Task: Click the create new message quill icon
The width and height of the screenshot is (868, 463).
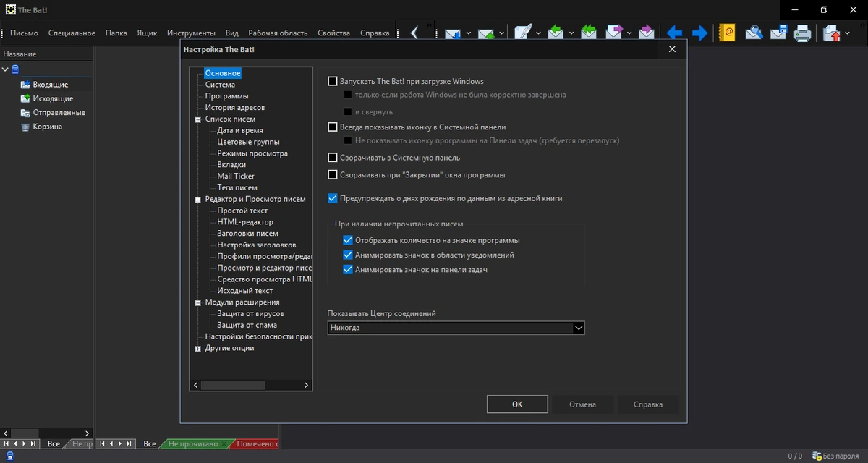Action: click(x=523, y=33)
